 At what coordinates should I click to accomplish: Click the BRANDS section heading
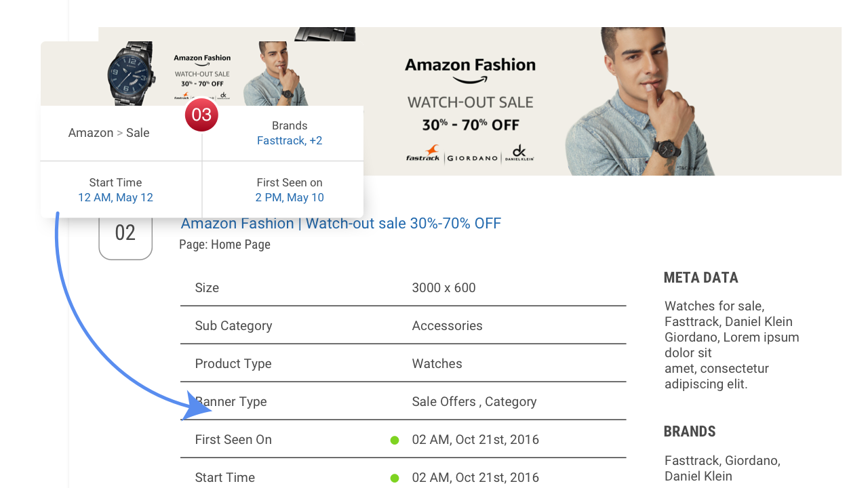click(689, 432)
